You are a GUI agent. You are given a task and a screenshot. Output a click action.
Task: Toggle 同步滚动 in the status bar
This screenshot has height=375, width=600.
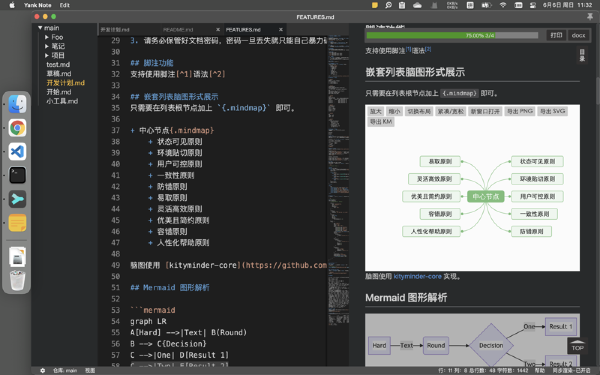pos(572,370)
